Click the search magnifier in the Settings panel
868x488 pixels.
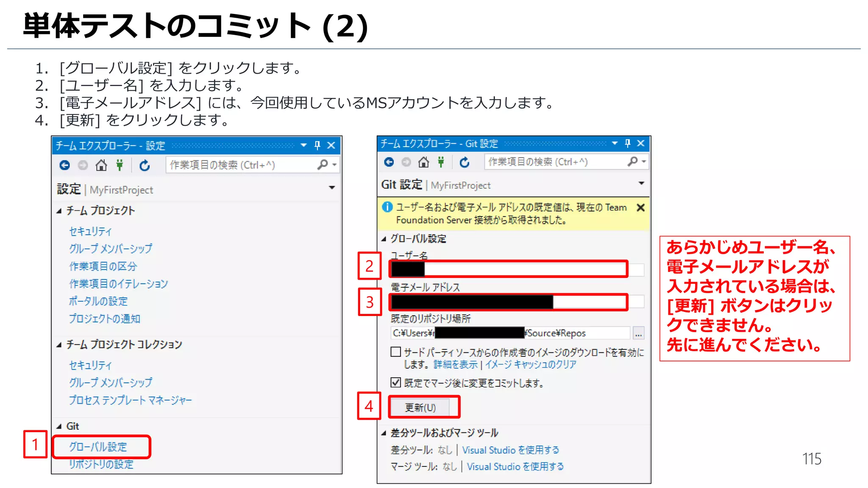pyautogui.click(x=322, y=164)
